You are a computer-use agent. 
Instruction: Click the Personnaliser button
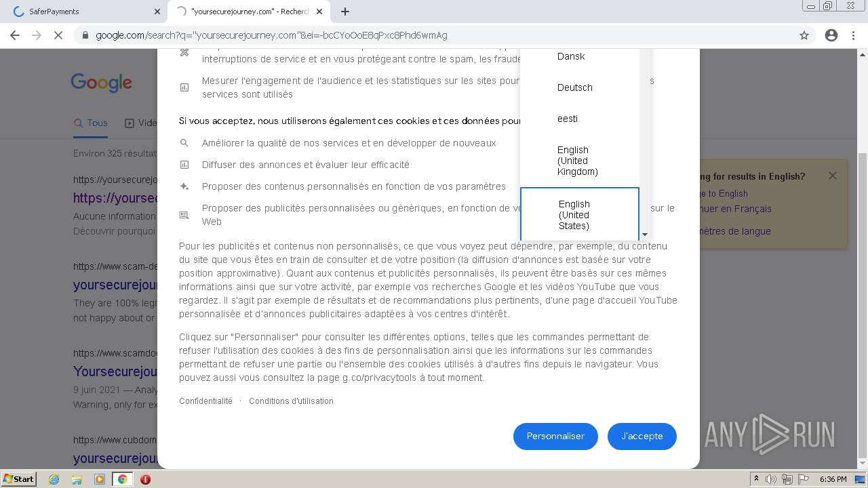click(555, 436)
